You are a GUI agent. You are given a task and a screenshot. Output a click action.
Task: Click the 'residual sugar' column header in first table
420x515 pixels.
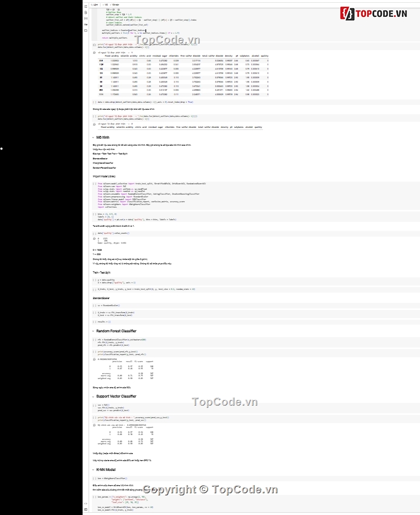(160, 56)
